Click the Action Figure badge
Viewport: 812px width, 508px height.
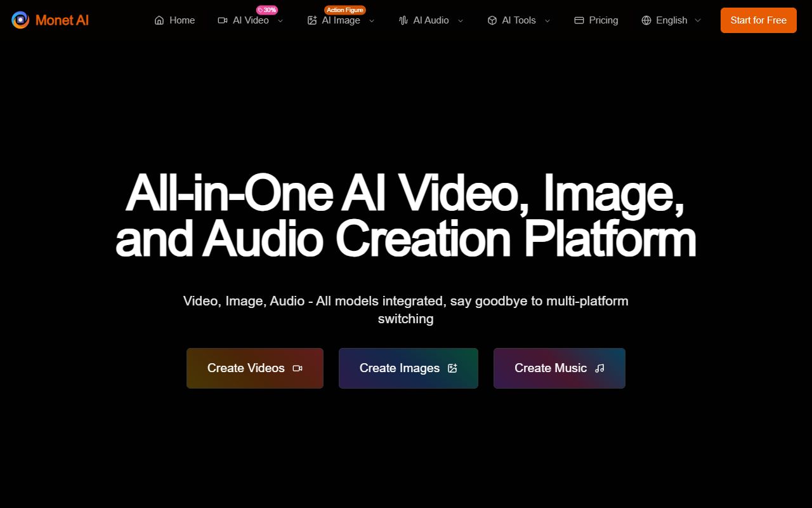point(344,10)
